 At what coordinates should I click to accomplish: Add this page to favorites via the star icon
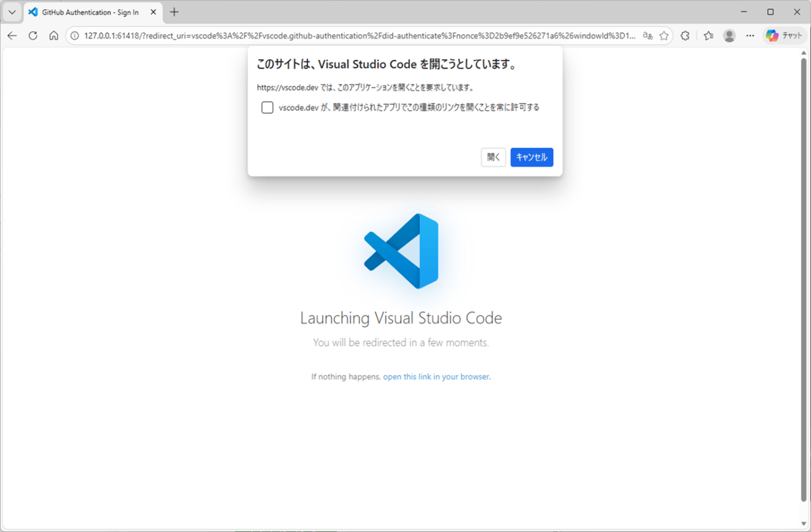(664, 36)
